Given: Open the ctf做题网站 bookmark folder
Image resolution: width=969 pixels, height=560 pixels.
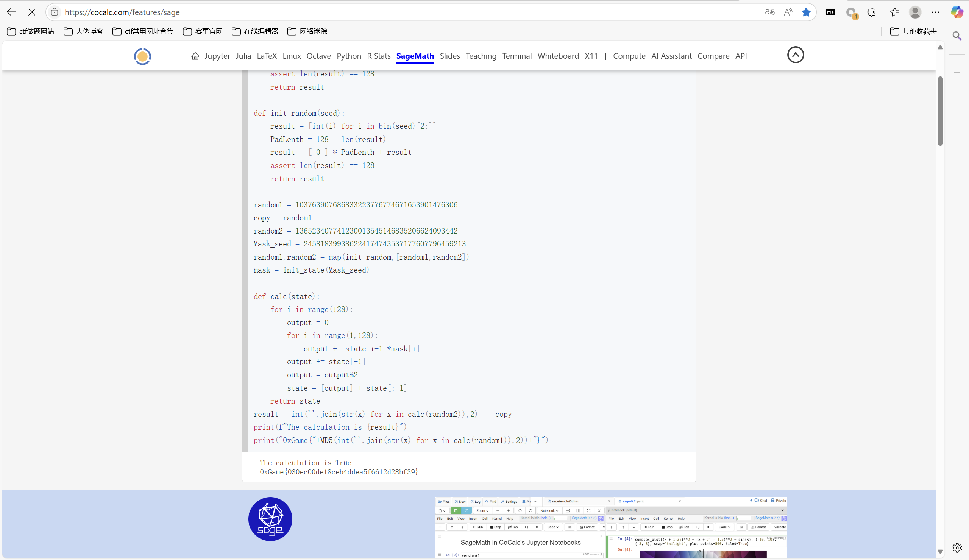Looking at the screenshot, I should point(31,31).
